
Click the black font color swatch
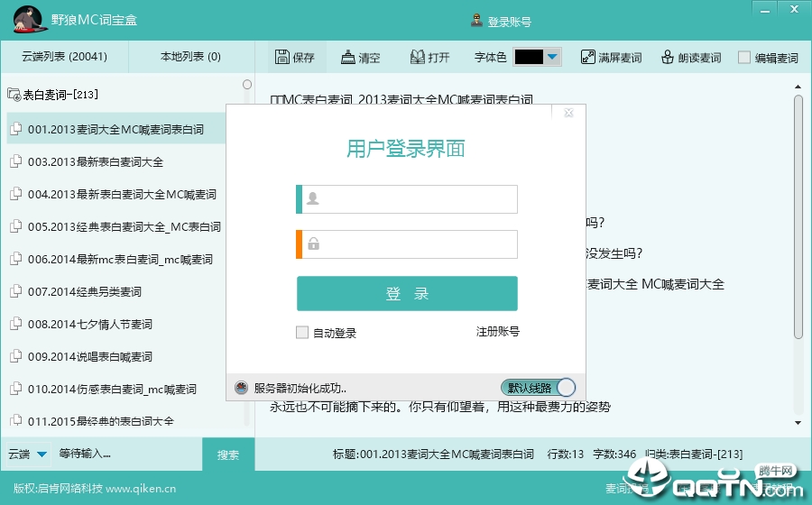pyautogui.click(x=529, y=57)
